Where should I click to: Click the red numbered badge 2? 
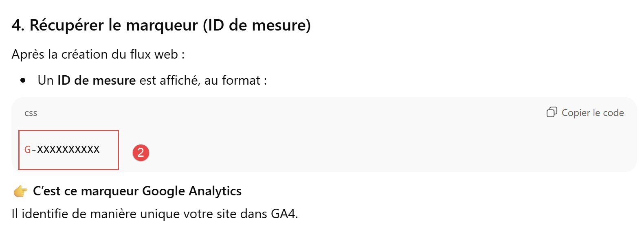pos(141,153)
